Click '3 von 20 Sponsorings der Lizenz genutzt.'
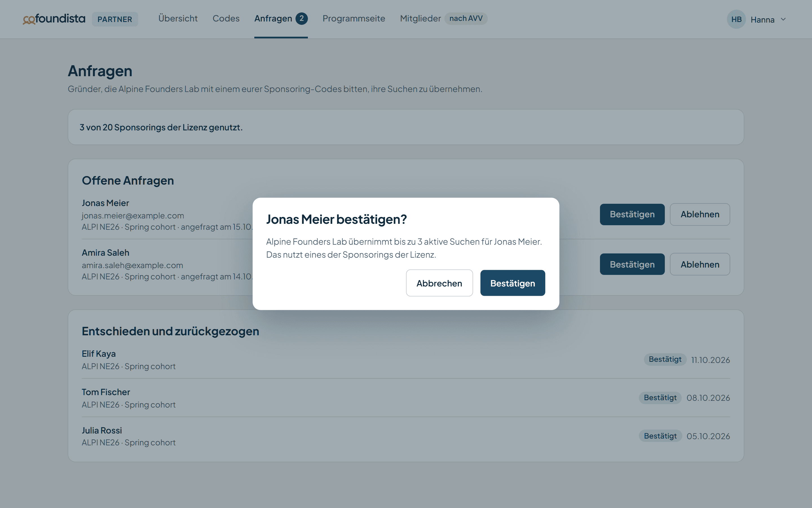Image resolution: width=812 pixels, height=508 pixels. click(161, 127)
